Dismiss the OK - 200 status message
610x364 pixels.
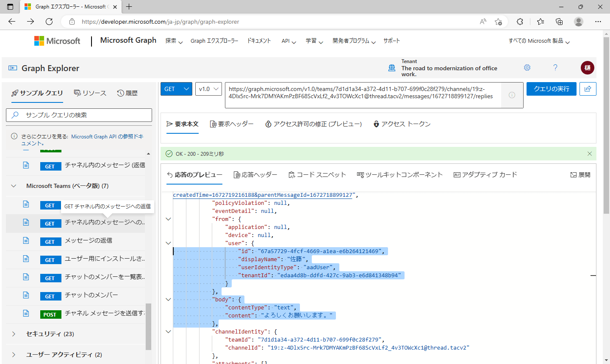click(x=589, y=154)
